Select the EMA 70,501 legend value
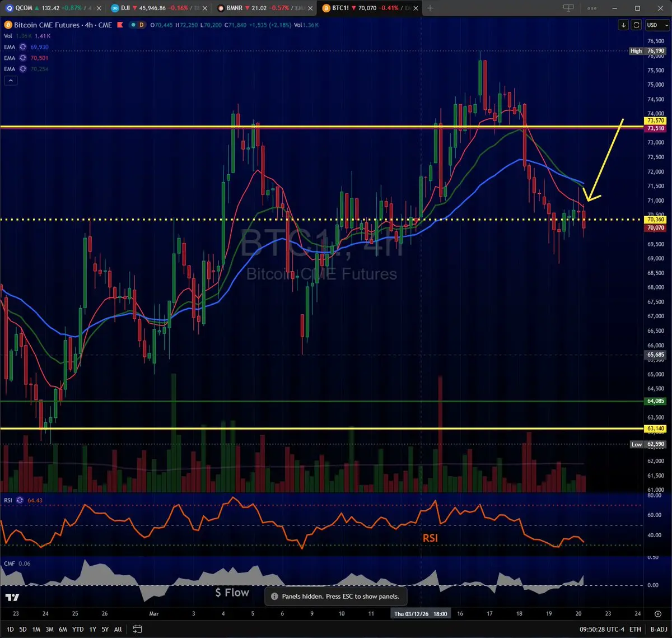The width and height of the screenshot is (672, 638). tap(39, 58)
